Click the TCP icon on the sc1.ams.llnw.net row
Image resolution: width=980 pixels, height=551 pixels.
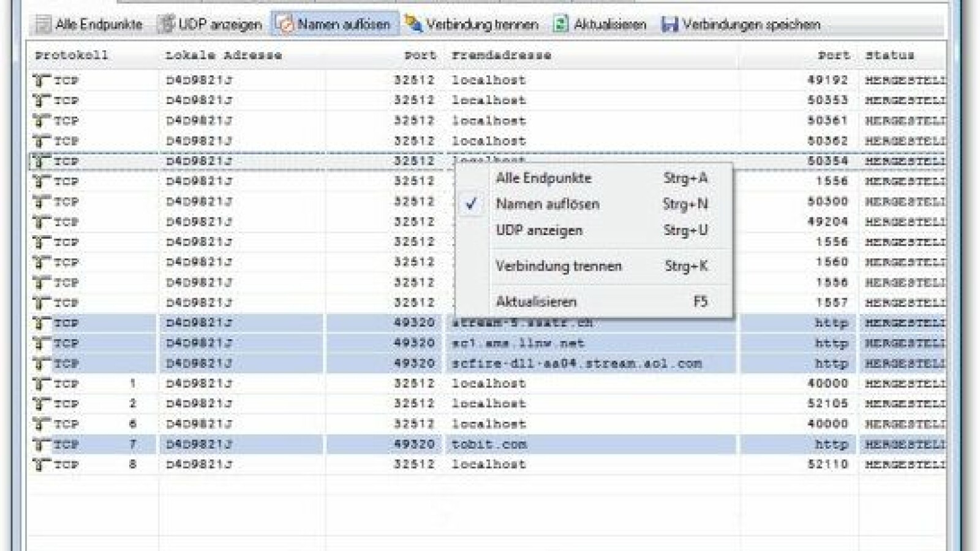[x=40, y=343]
